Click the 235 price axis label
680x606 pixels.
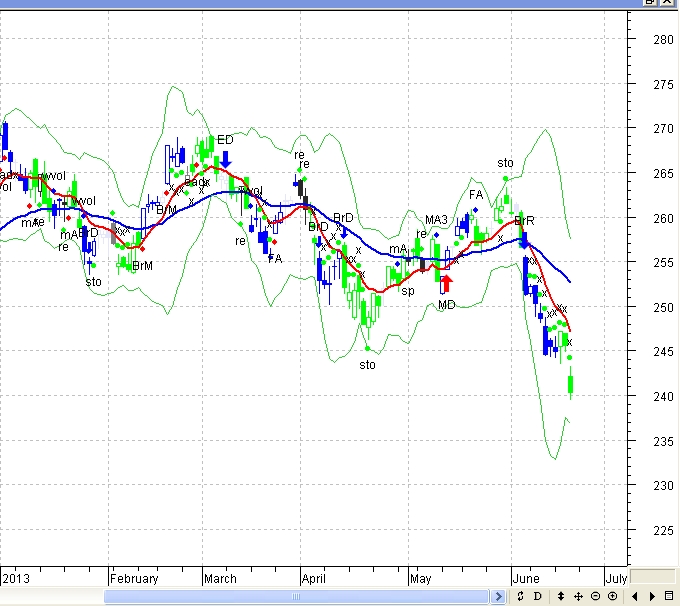(664, 442)
